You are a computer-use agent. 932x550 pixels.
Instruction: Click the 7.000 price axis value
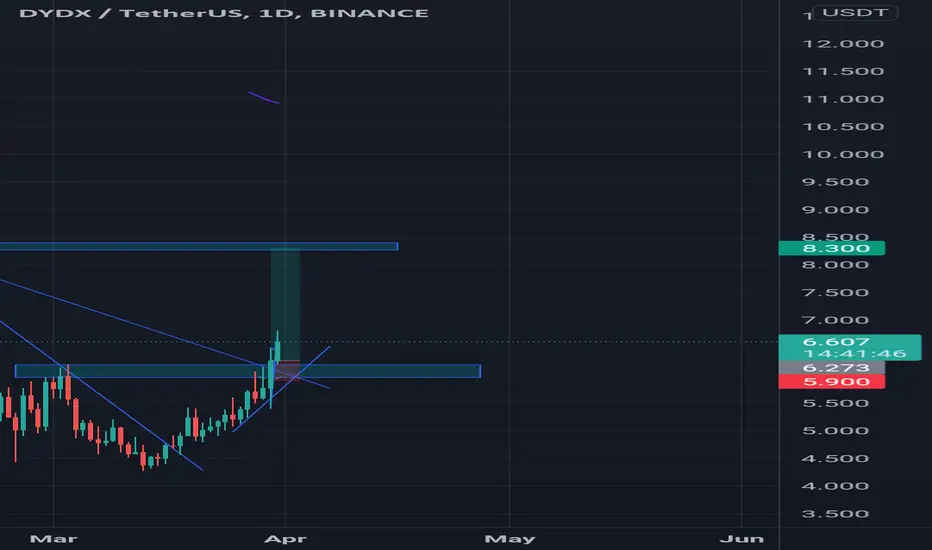(x=836, y=320)
